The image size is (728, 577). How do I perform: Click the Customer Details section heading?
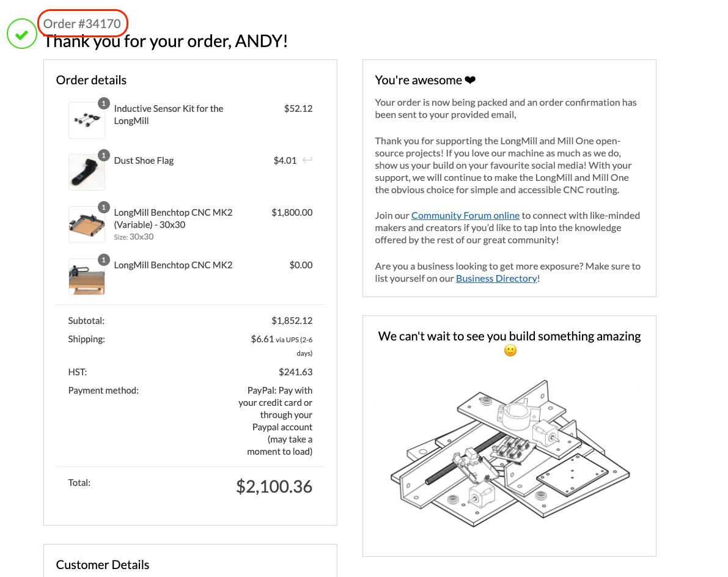coord(103,564)
